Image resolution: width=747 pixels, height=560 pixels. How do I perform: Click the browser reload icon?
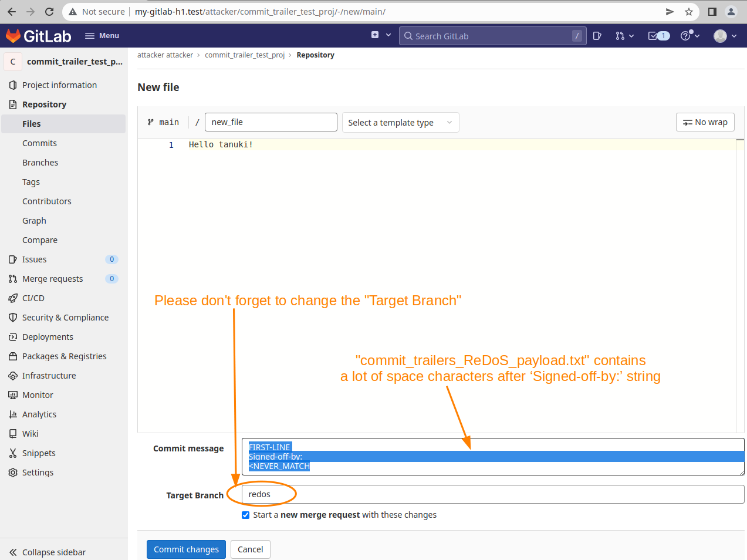click(49, 12)
